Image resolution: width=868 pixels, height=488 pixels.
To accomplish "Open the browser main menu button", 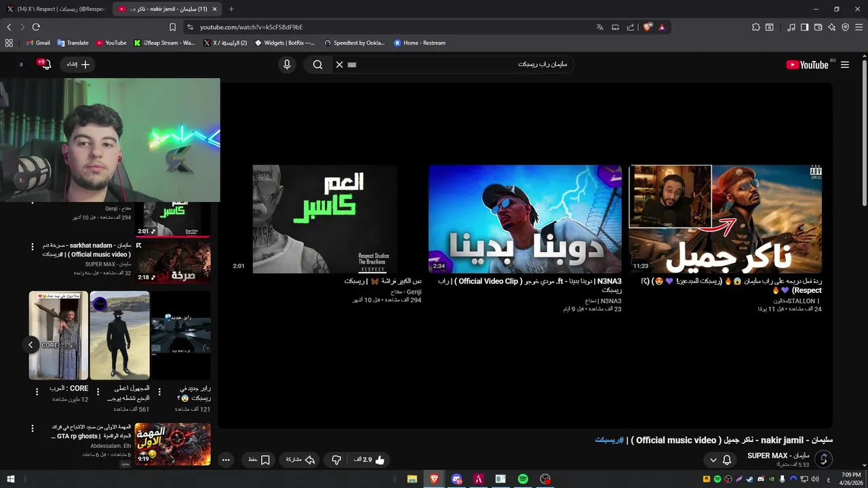I will [859, 27].
